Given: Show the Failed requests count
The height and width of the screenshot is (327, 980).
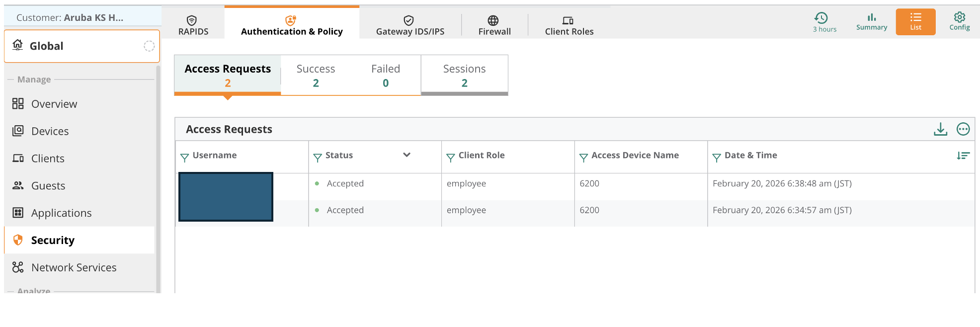Looking at the screenshot, I should point(386,76).
